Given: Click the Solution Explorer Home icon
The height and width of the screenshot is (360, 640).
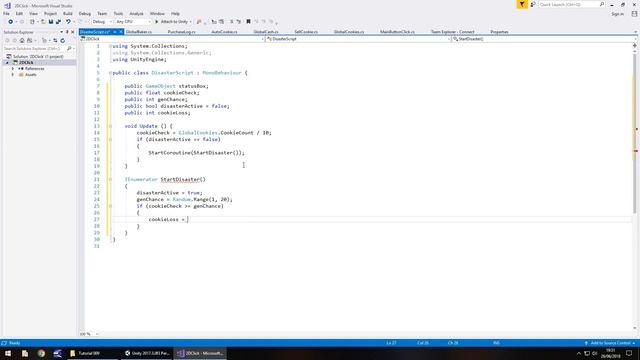Looking at the screenshot, I should [22, 40].
